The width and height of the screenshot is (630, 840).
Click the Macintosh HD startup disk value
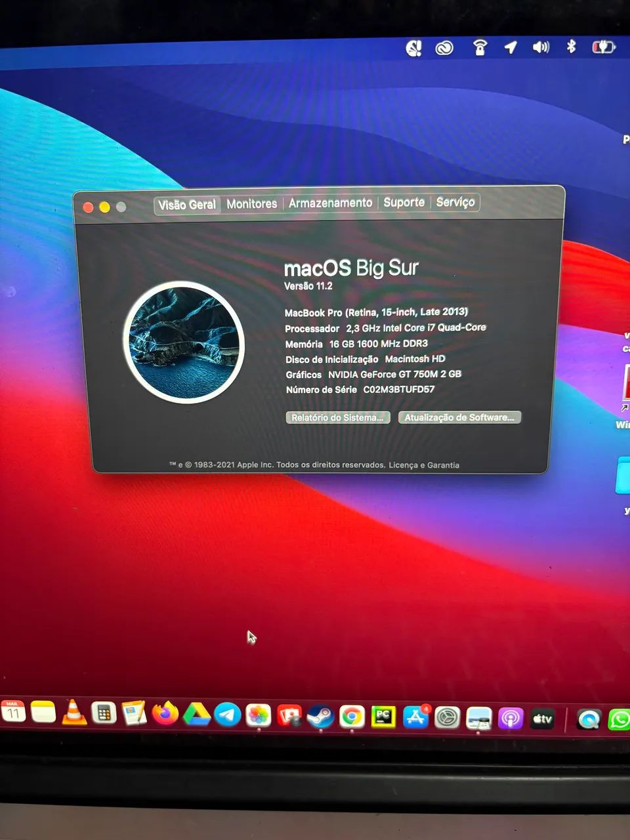coord(415,359)
